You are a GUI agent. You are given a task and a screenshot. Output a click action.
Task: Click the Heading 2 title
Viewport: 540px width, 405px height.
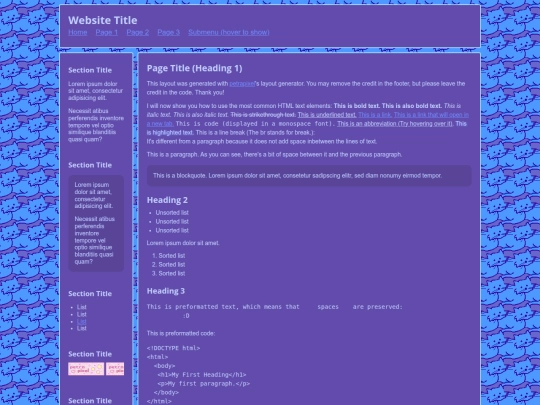(x=167, y=200)
